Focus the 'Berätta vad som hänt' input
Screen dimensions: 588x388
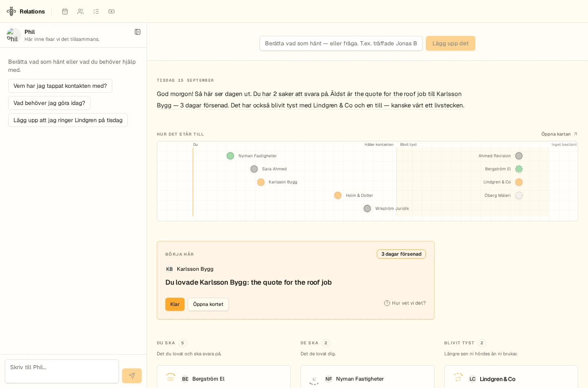[x=341, y=43]
